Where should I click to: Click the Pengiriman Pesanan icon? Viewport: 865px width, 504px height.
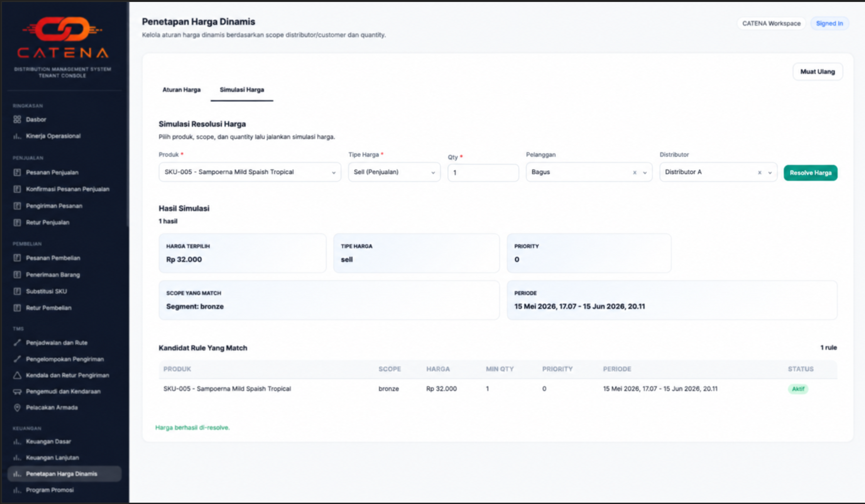tap(17, 206)
